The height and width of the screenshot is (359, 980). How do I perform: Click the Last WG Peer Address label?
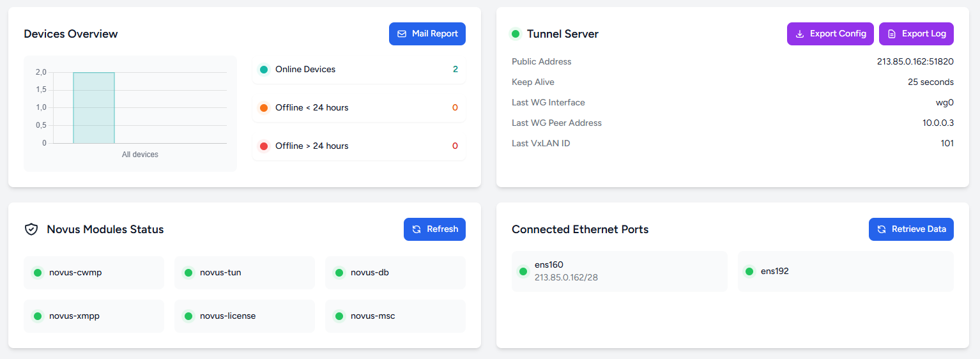(x=557, y=123)
